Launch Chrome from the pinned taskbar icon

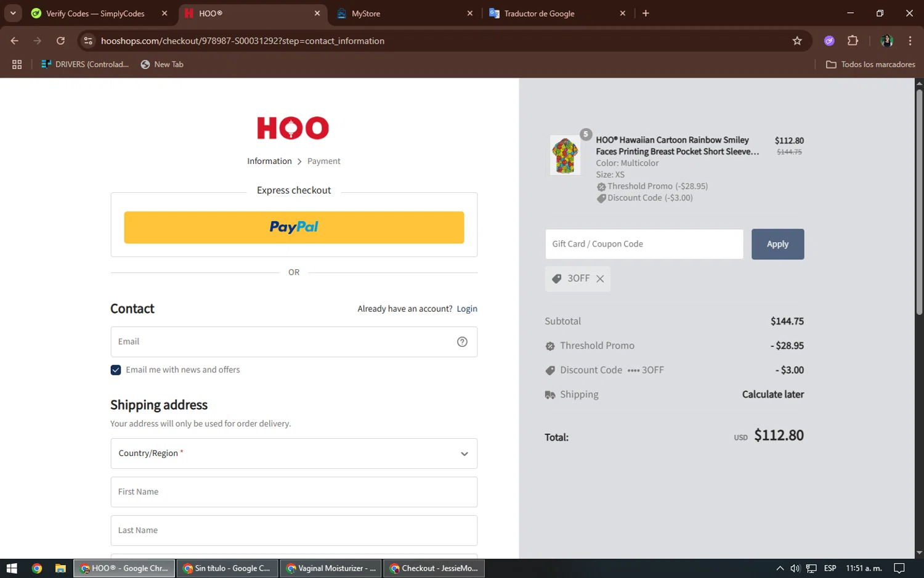pos(37,568)
